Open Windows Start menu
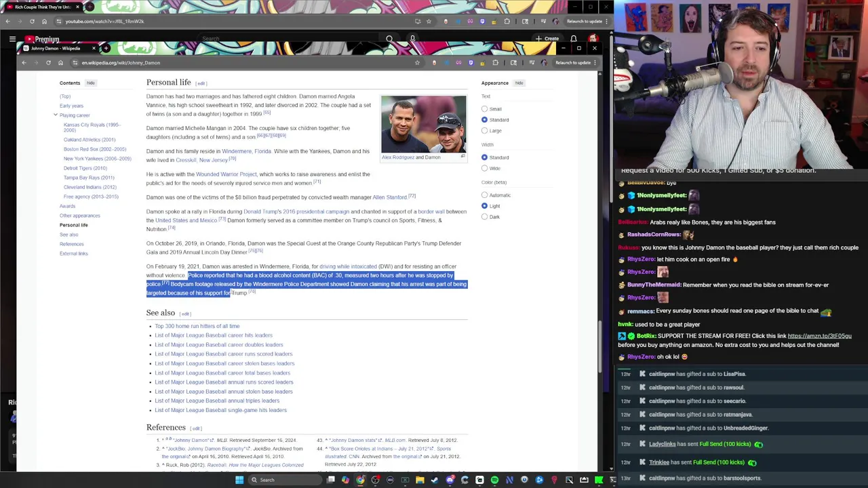Viewport: 868px width, 488px height. tap(239, 480)
